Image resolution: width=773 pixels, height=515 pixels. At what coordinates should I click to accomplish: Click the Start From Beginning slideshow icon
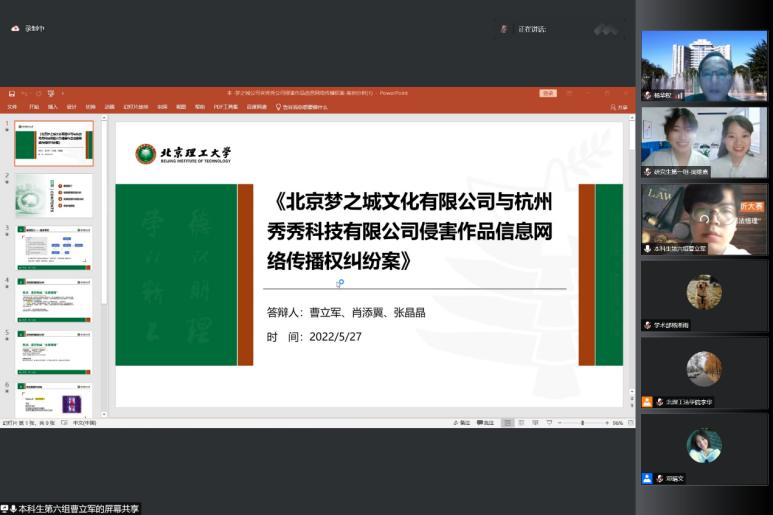pyautogui.click(x=49, y=93)
